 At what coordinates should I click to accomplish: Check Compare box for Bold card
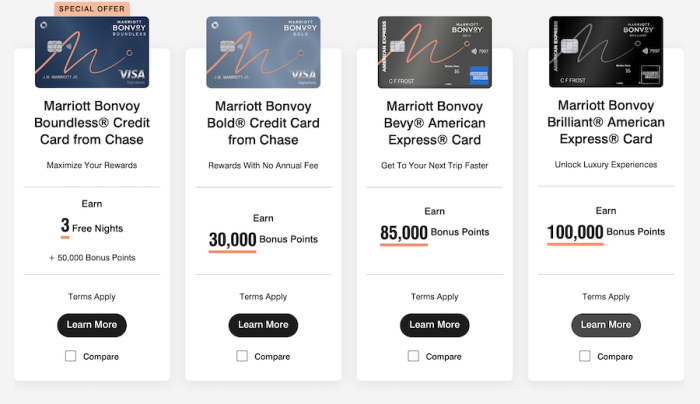pyautogui.click(x=242, y=356)
